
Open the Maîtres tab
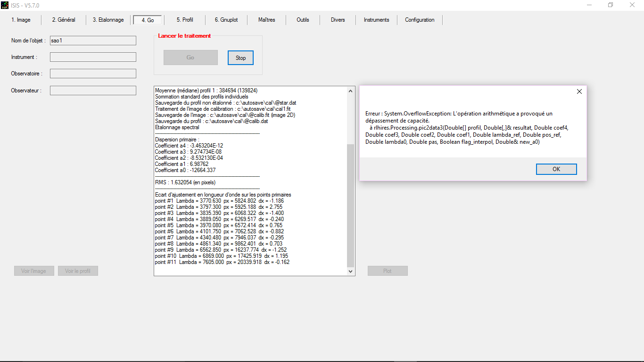point(266,20)
